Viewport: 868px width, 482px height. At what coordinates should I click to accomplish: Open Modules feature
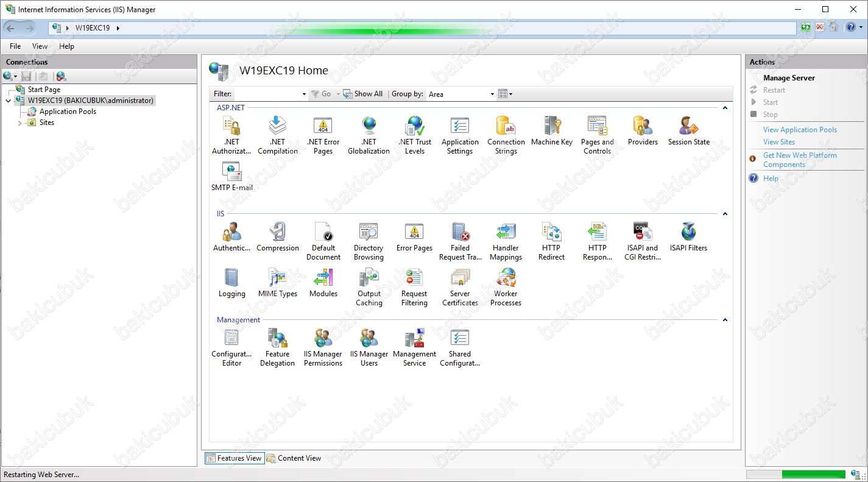pos(323,283)
